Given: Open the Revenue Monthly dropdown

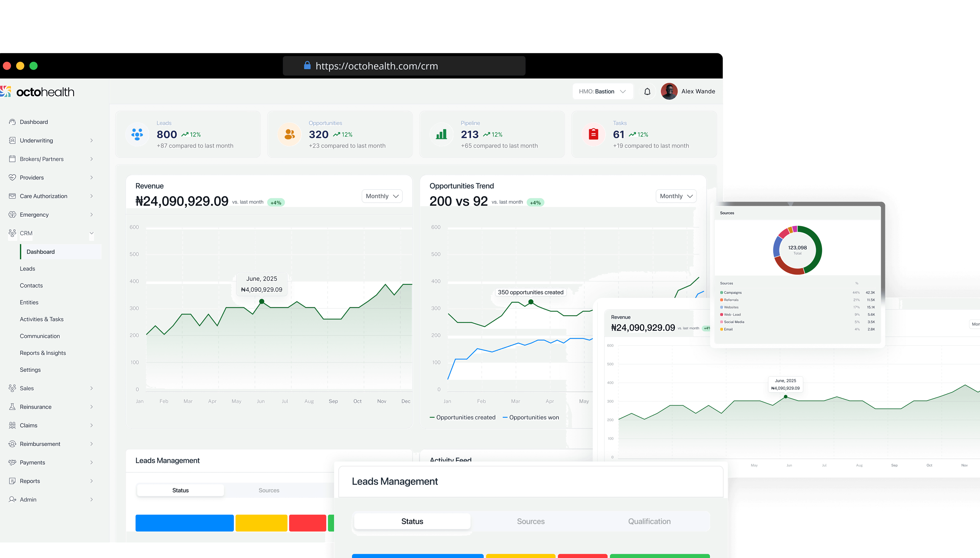Looking at the screenshot, I should (381, 196).
